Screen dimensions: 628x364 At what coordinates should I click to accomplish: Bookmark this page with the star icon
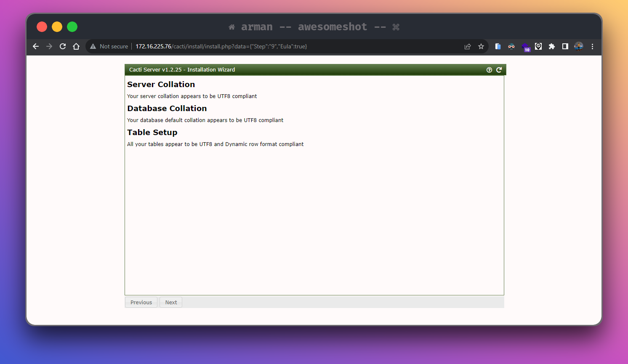(481, 46)
